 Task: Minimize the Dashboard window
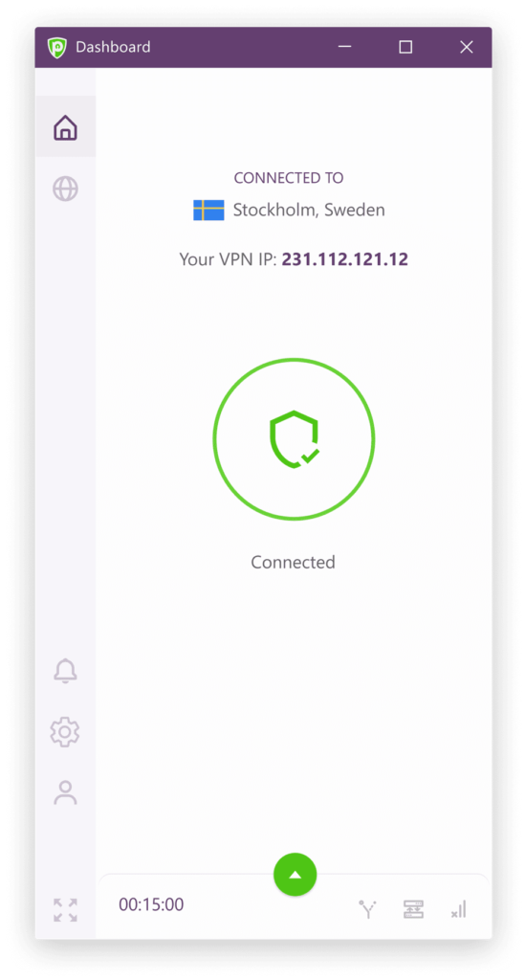click(344, 47)
